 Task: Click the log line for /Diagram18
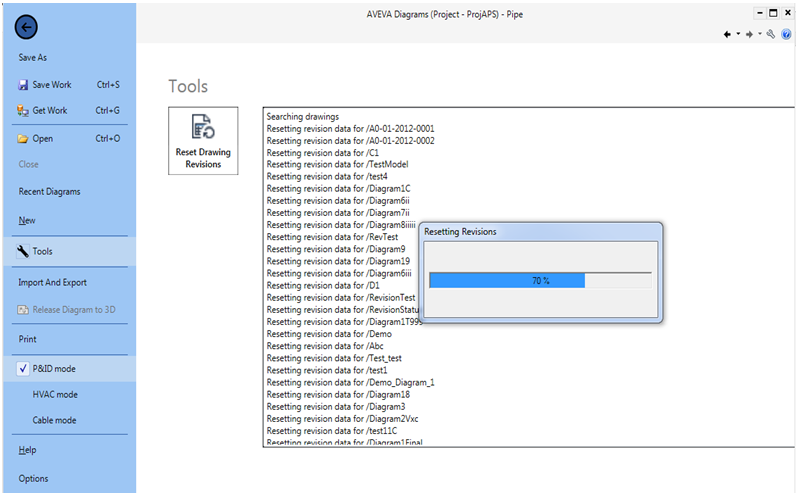[338, 394]
